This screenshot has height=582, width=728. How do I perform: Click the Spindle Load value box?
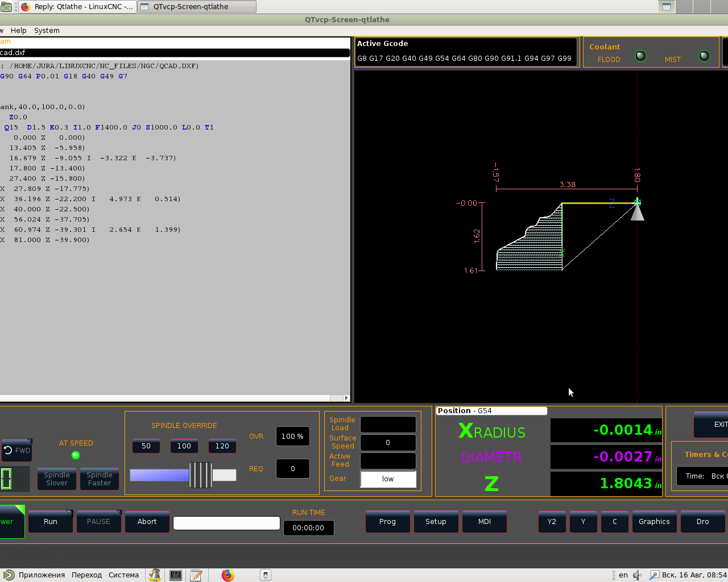point(388,425)
